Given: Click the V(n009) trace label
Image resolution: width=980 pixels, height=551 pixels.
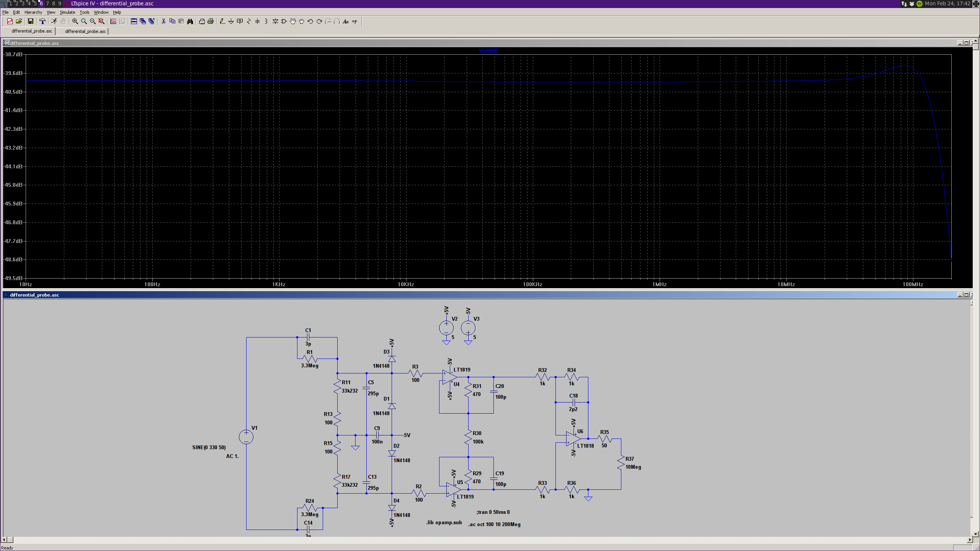Looking at the screenshot, I should (488, 51).
